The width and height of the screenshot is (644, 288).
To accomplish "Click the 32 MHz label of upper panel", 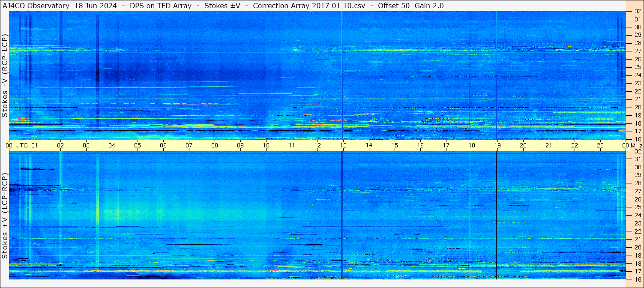I will [x=637, y=11].
